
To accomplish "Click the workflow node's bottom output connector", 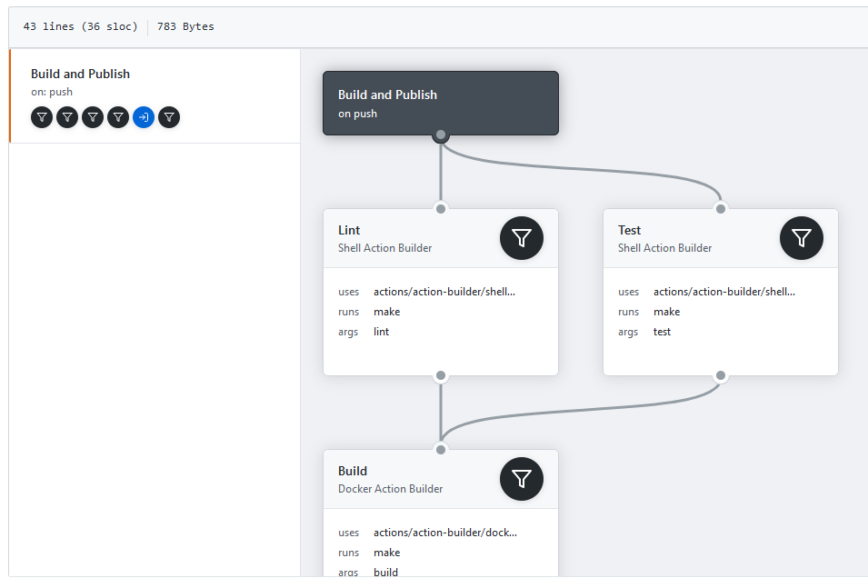I will (441, 135).
